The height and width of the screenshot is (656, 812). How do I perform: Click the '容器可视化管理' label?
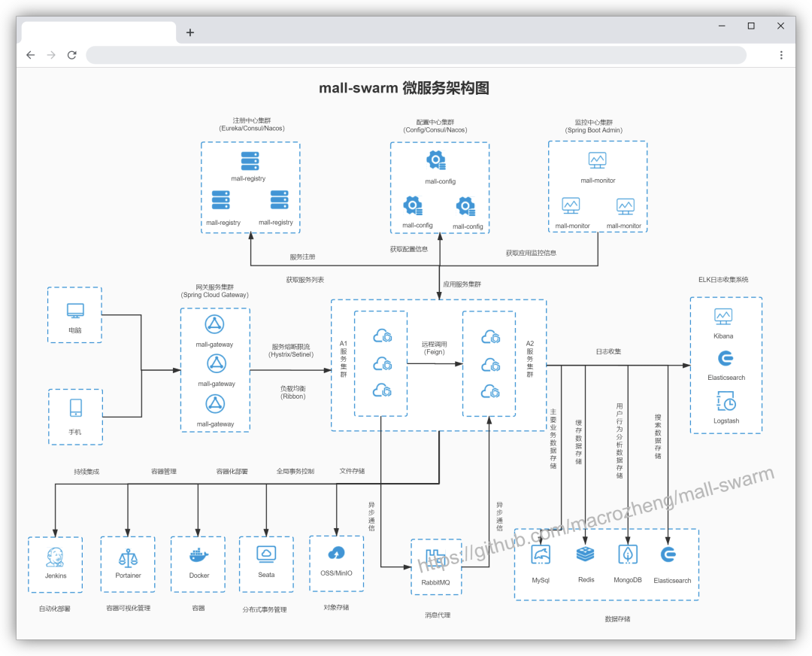129,609
